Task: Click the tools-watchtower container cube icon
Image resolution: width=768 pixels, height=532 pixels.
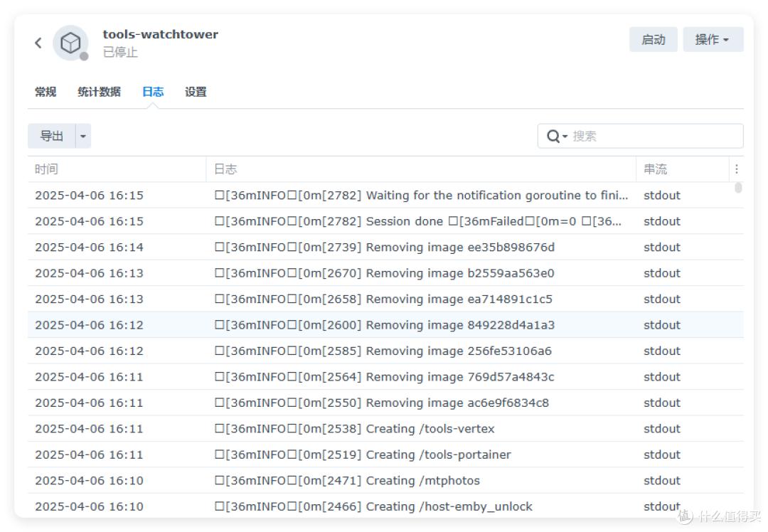Action: click(70, 43)
